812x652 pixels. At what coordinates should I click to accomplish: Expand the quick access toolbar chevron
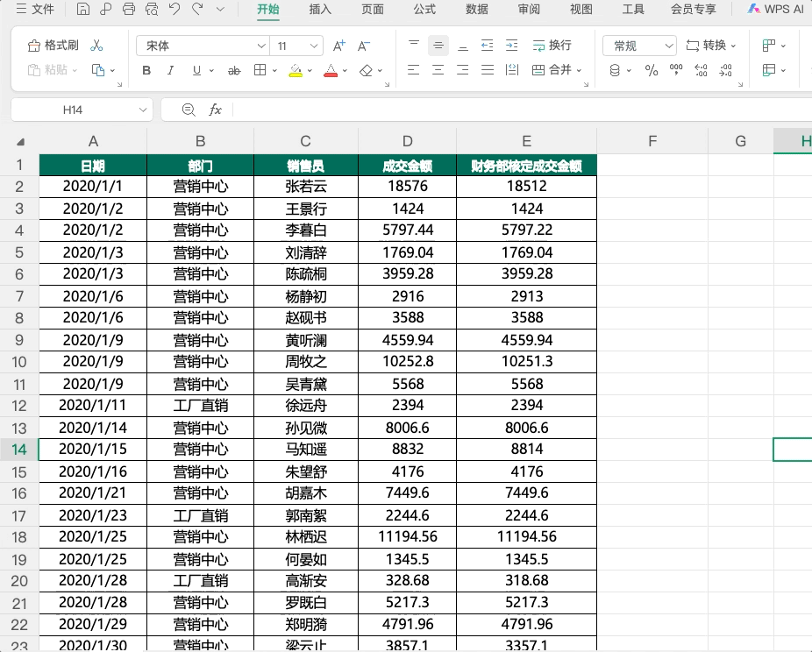pyautogui.click(x=221, y=9)
